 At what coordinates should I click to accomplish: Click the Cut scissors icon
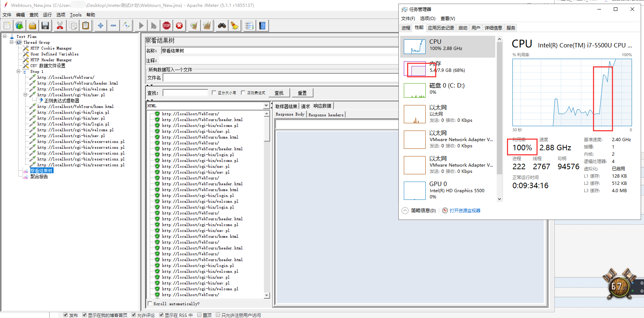pyautogui.click(x=60, y=26)
